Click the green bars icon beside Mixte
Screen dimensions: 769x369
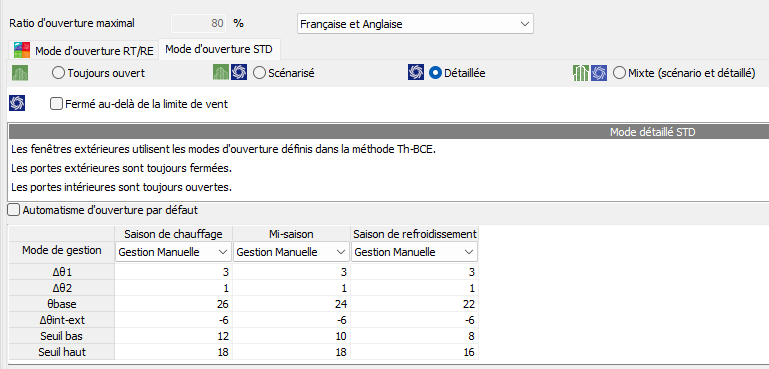pyautogui.click(x=581, y=73)
